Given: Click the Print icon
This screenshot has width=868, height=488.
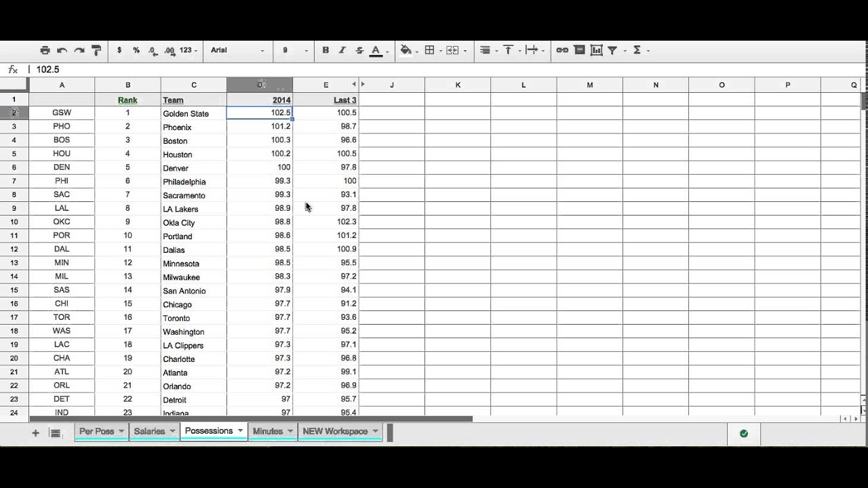Looking at the screenshot, I should pyautogui.click(x=45, y=50).
